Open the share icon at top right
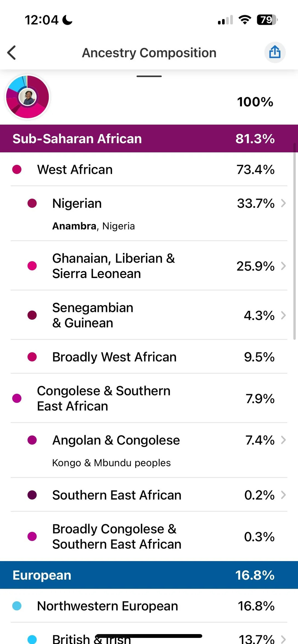 point(275,52)
